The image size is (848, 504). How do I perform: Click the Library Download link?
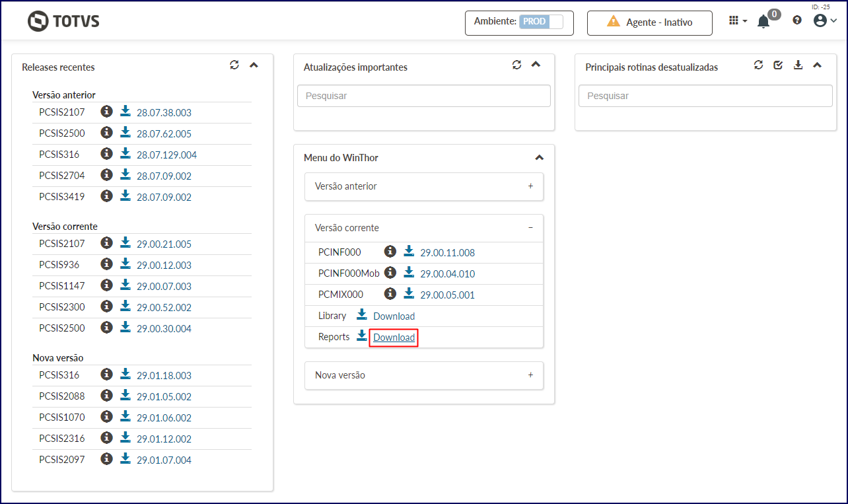click(x=394, y=316)
